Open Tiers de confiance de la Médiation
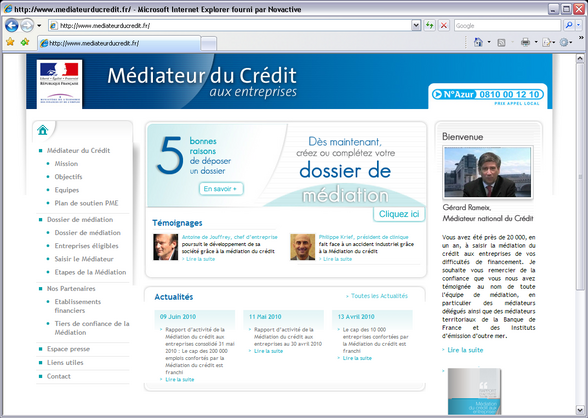588x418 pixels. click(x=92, y=328)
